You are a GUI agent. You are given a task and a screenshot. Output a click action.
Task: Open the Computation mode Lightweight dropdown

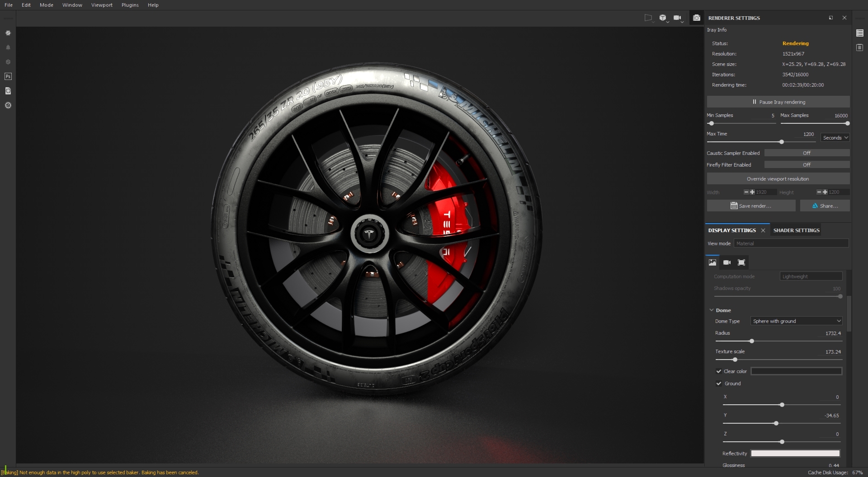811,276
